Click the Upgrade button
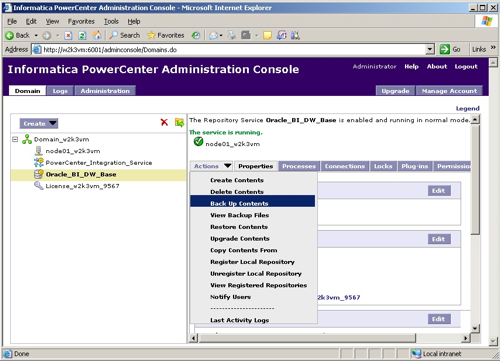 coord(395,91)
